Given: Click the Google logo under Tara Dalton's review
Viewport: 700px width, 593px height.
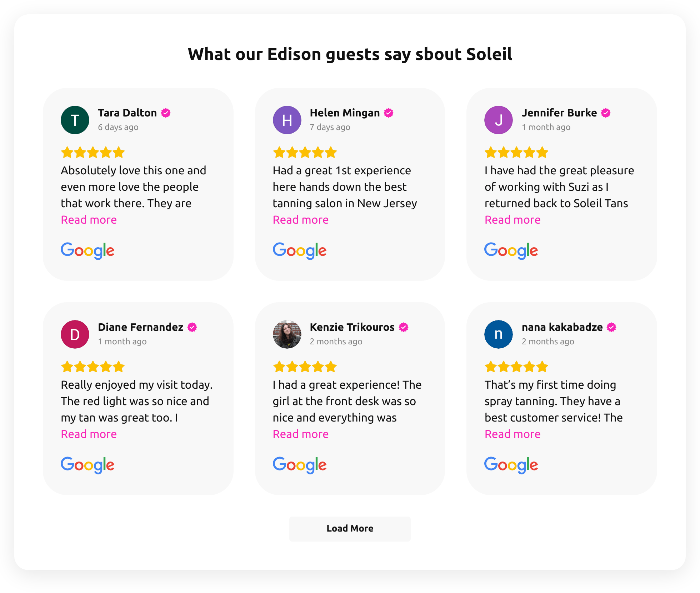Looking at the screenshot, I should (87, 250).
